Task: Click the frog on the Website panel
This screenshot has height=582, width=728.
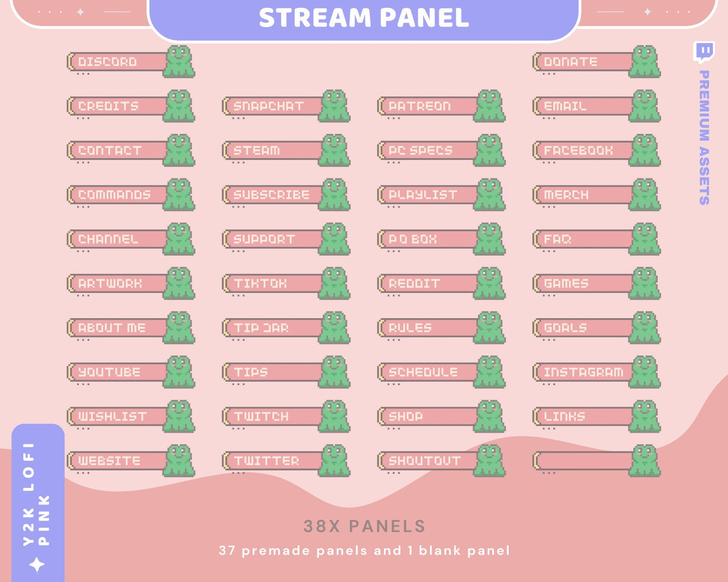Action: [179, 460]
